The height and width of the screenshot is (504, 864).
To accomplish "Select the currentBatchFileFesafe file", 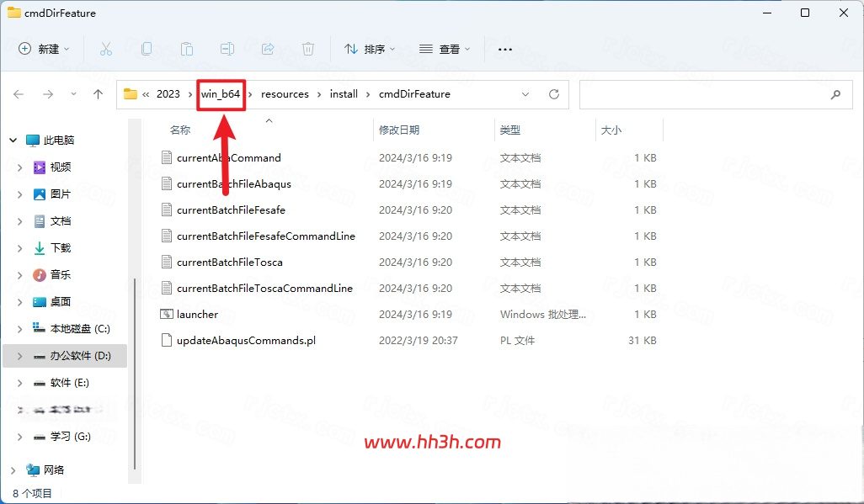I will tap(231, 210).
